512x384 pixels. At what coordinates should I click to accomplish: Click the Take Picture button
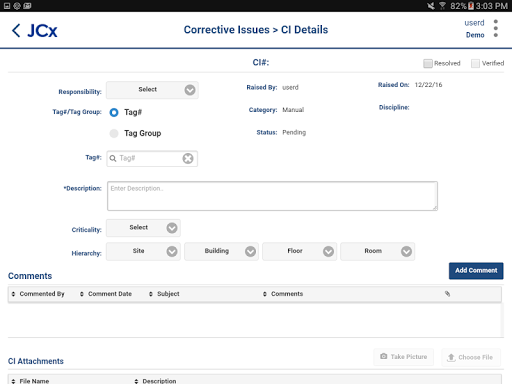[x=404, y=357]
